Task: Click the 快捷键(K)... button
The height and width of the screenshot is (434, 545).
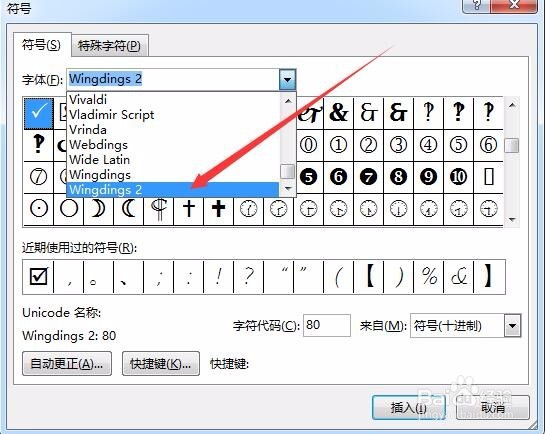Action: (161, 363)
